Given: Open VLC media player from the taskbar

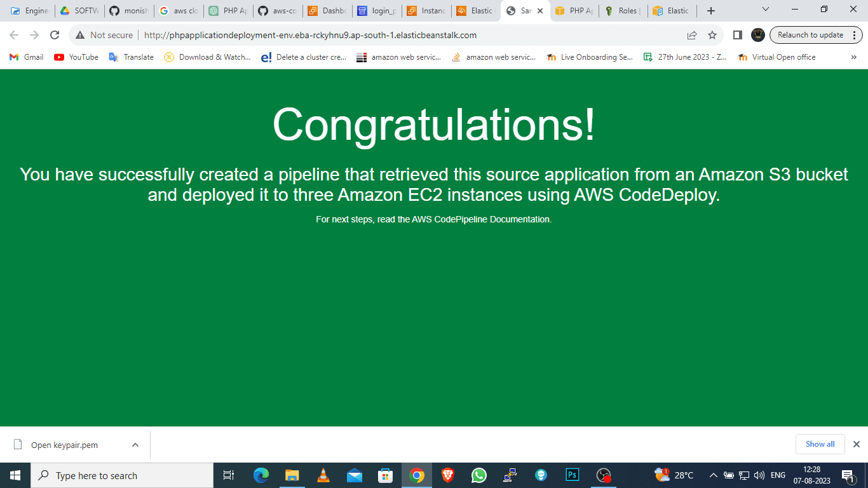Looking at the screenshot, I should pyautogui.click(x=323, y=475).
